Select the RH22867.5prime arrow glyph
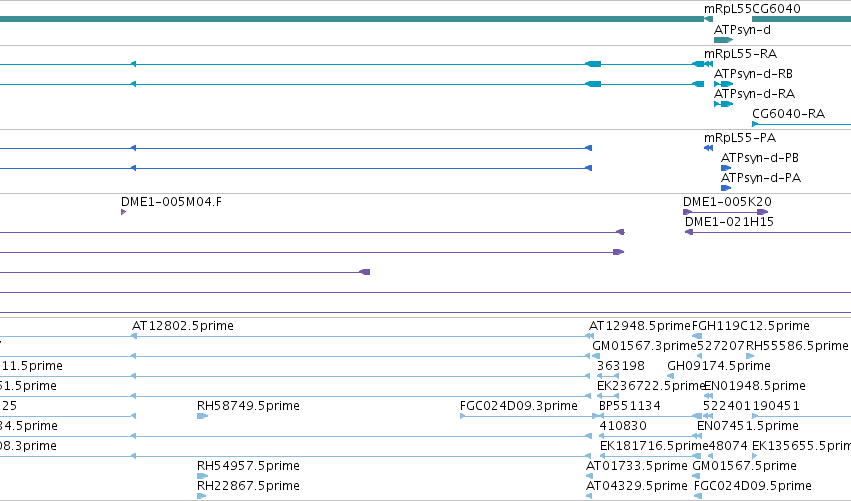 coord(201,496)
